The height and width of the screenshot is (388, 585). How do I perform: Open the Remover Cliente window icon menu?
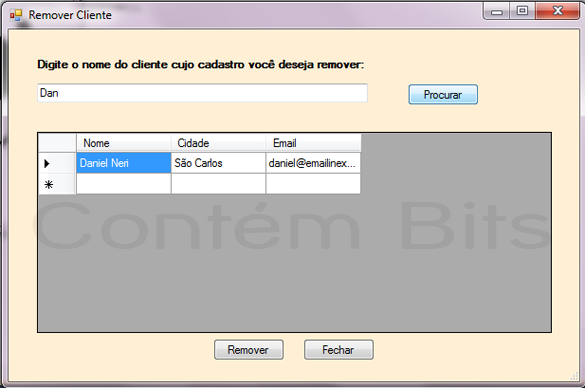(x=16, y=15)
